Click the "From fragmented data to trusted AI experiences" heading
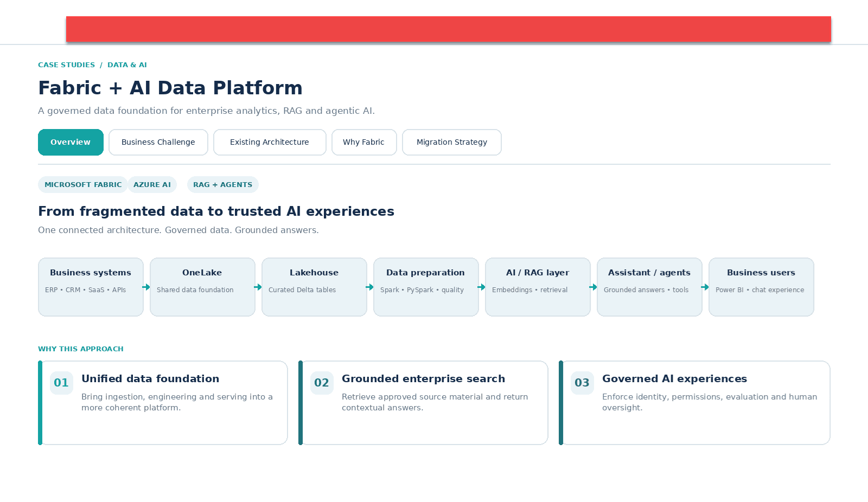The height and width of the screenshot is (502, 868). 216,211
